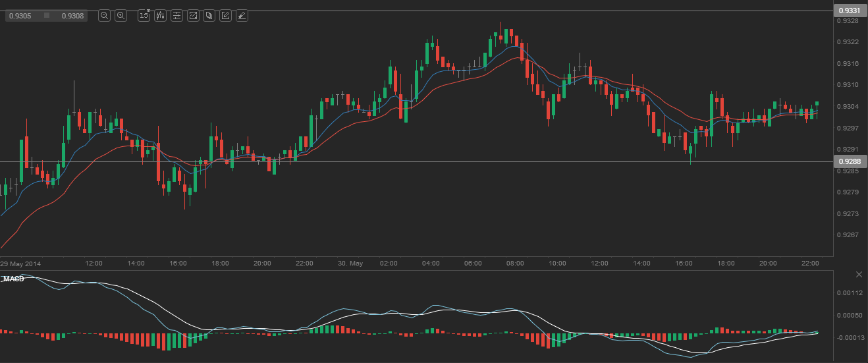Click the zoom in magnifier icon
This screenshot has width=868, height=363.
click(x=121, y=16)
